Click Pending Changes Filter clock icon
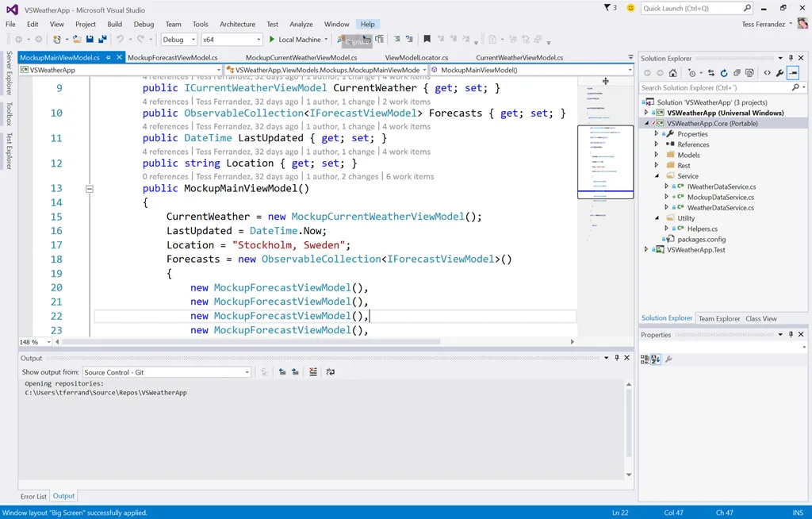The height and width of the screenshot is (519, 812). coord(691,72)
